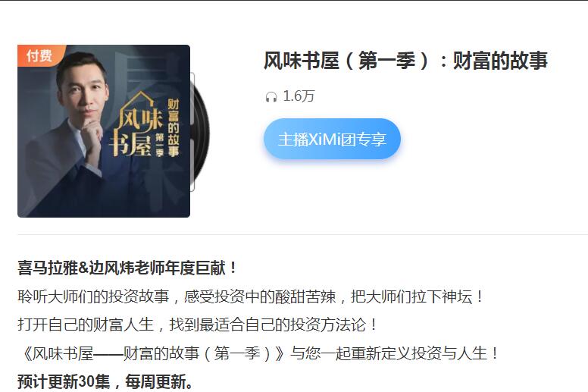This screenshot has height=392, width=588.
Task: Click the 主播XiMi团专享 button
Action: tap(332, 140)
